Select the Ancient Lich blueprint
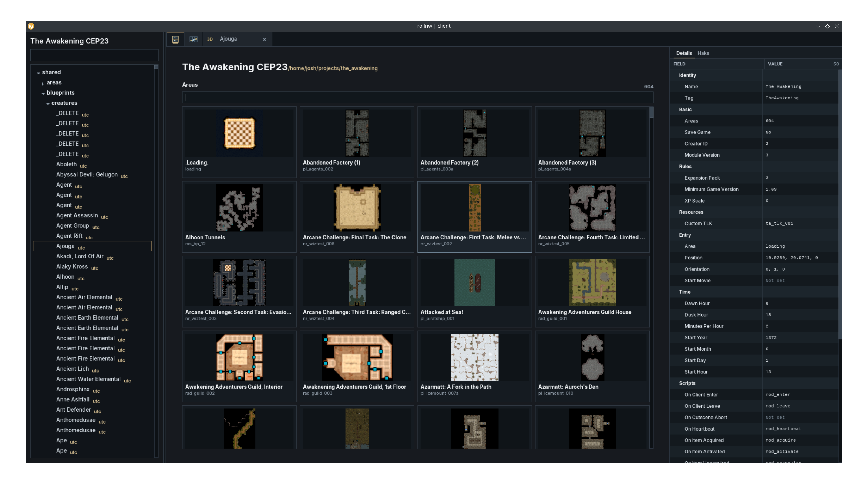868x493 pixels. coord(92,369)
